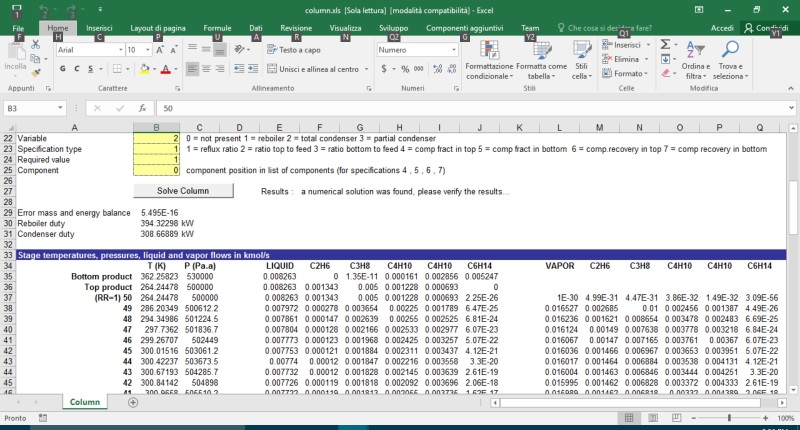Apply thousands separator style

point(418,69)
